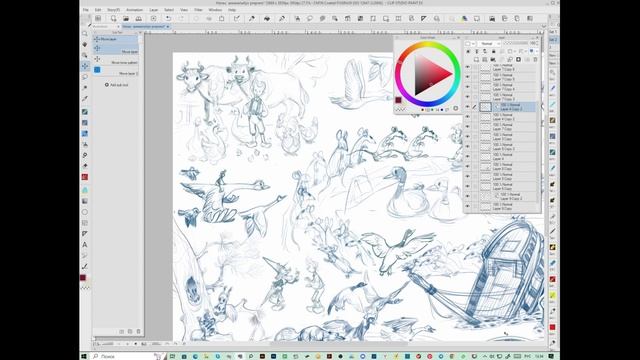The image size is (640, 360).
Task: Click the New raster layer icon
Action: point(476,60)
